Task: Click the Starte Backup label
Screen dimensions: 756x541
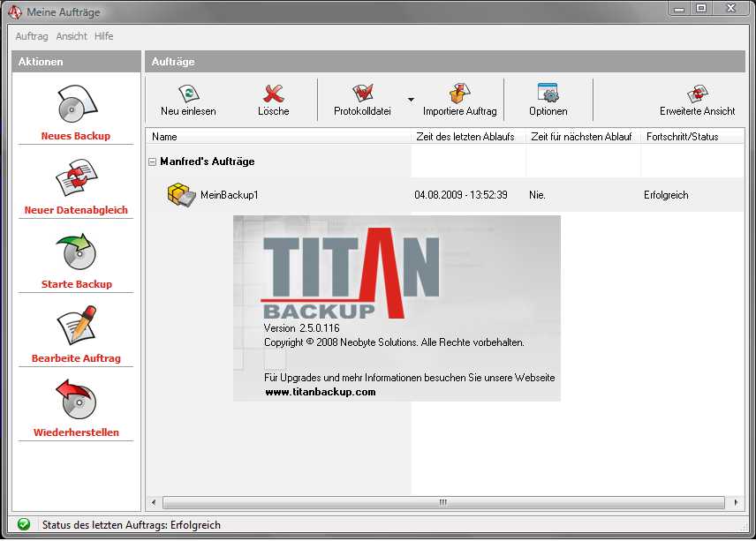Action: coord(77,284)
